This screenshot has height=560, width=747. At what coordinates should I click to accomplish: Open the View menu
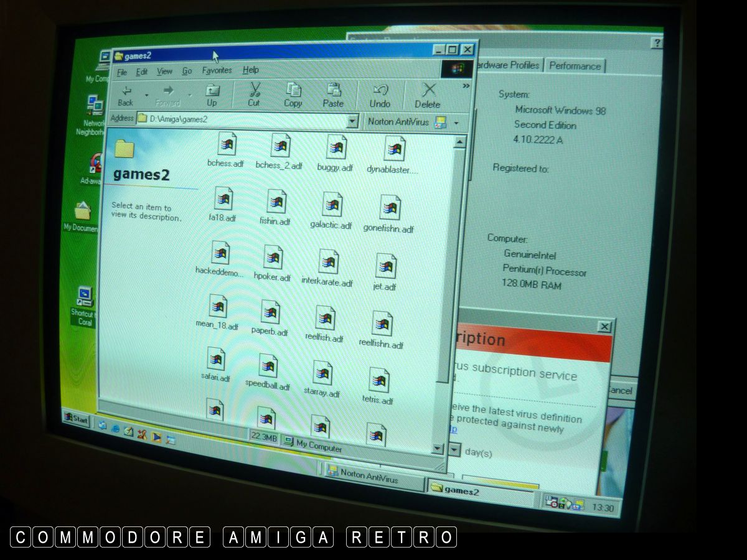click(x=164, y=72)
